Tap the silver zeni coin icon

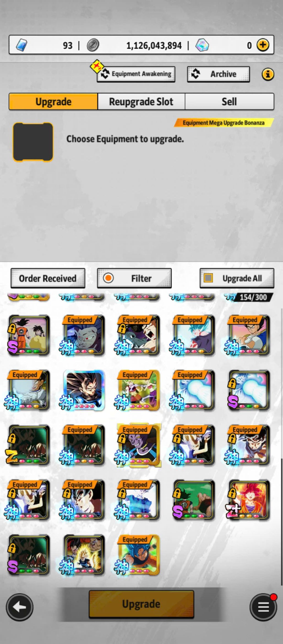(x=93, y=45)
